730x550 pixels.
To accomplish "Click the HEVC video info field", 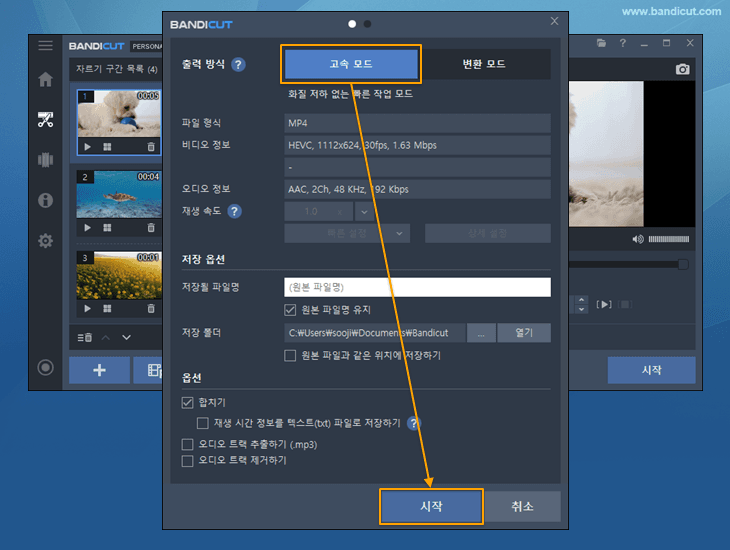I will point(418,145).
